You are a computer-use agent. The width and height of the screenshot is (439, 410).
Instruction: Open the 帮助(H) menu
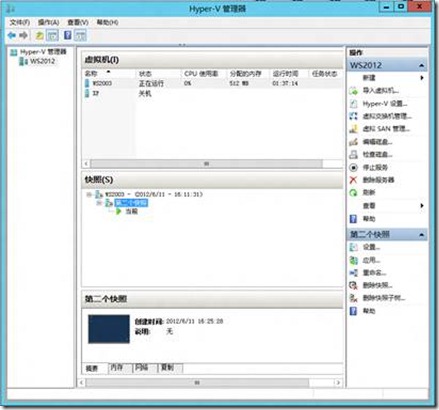point(107,22)
